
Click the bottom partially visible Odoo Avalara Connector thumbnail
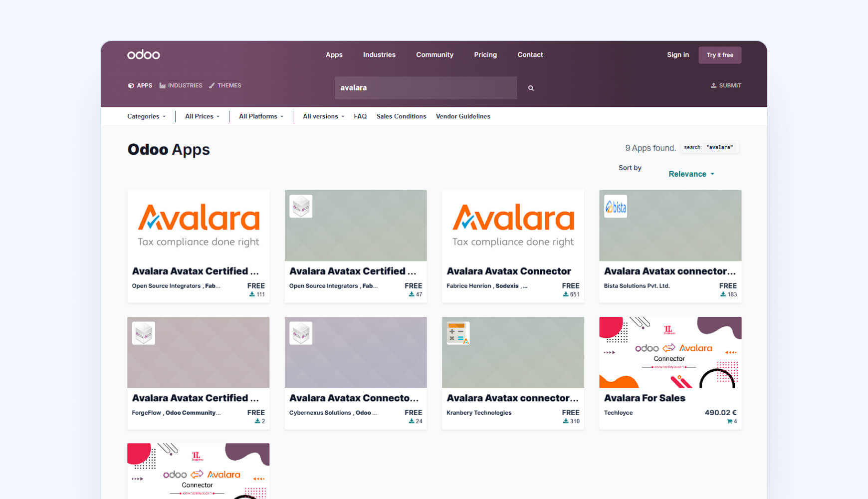(x=199, y=471)
